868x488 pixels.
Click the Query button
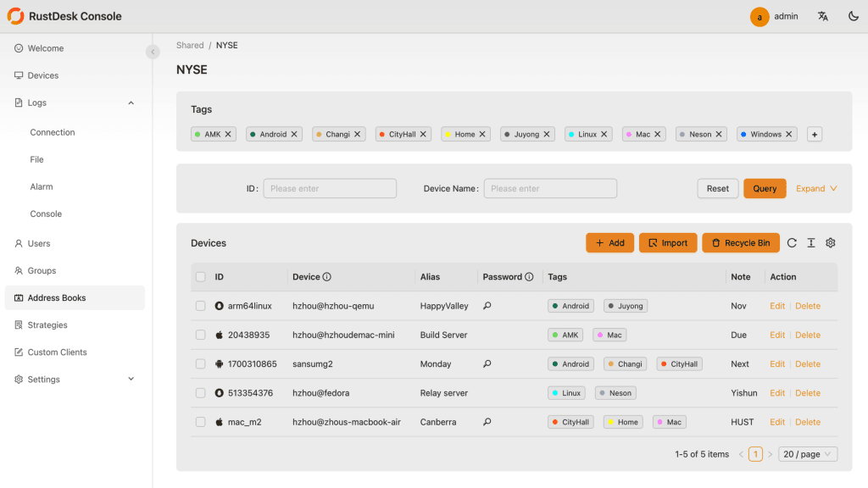(765, 189)
